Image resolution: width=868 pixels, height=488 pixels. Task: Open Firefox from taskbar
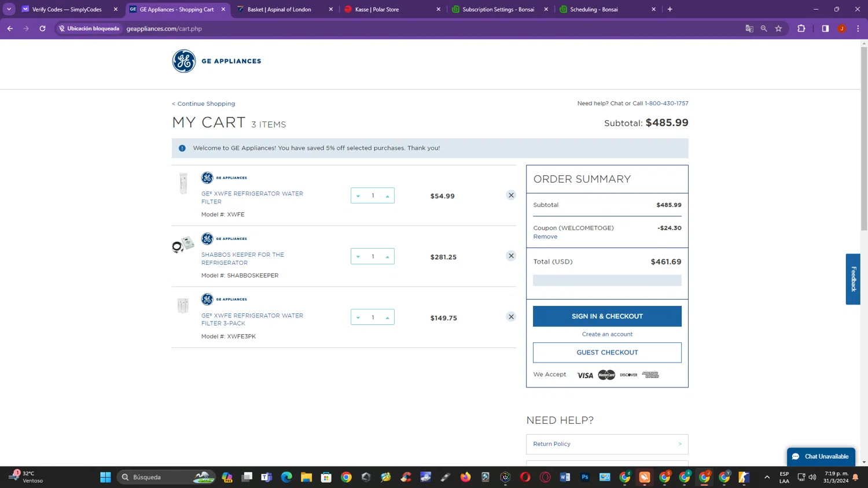coord(465,477)
